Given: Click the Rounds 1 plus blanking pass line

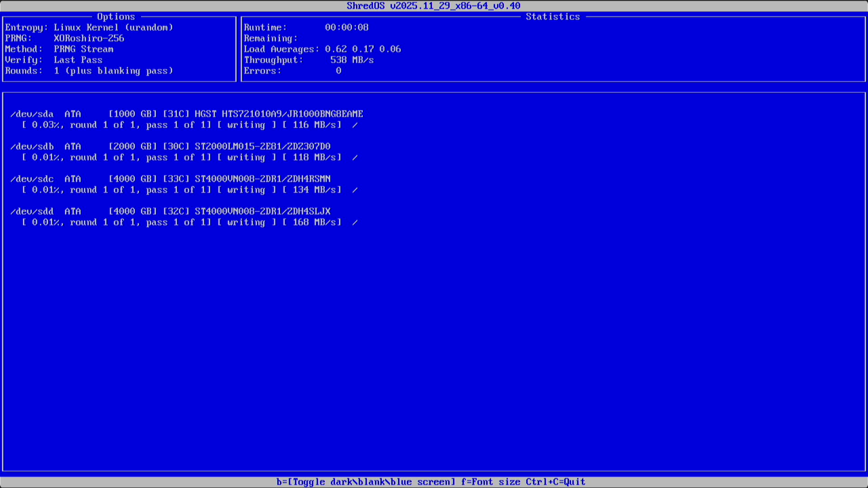Looking at the screenshot, I should point(89,71).
